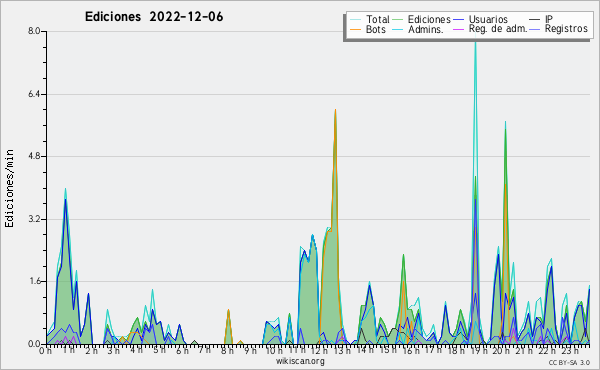Click the black IP legend line swatch
Viewport: 600px width, 370px height.
click(x=535, y=20)
